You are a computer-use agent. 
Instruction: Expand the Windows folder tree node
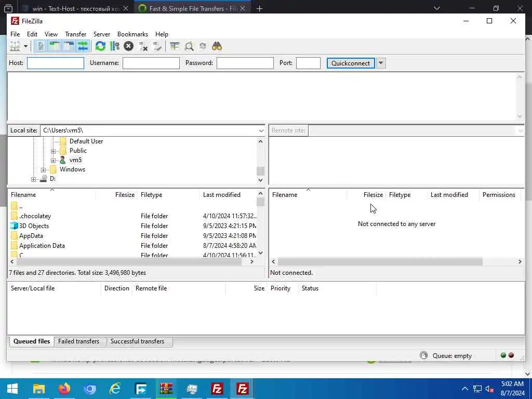(44, 170)
